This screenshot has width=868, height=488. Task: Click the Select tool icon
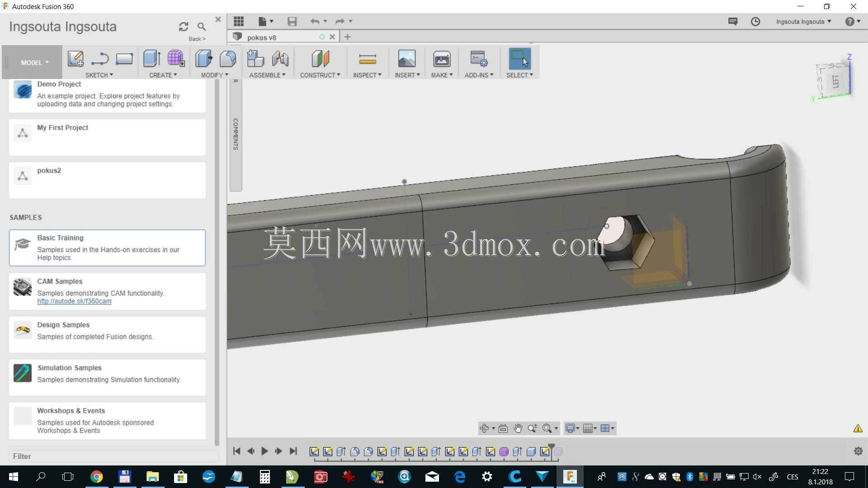tap(519, 59)
